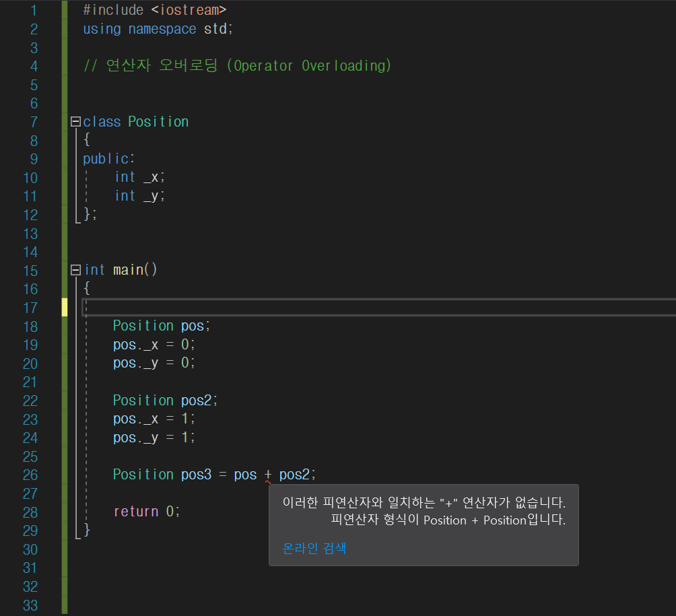Click 'pos._y = 0;' on line 20
The image size is (676, 616).
click(x=154, y=363)
